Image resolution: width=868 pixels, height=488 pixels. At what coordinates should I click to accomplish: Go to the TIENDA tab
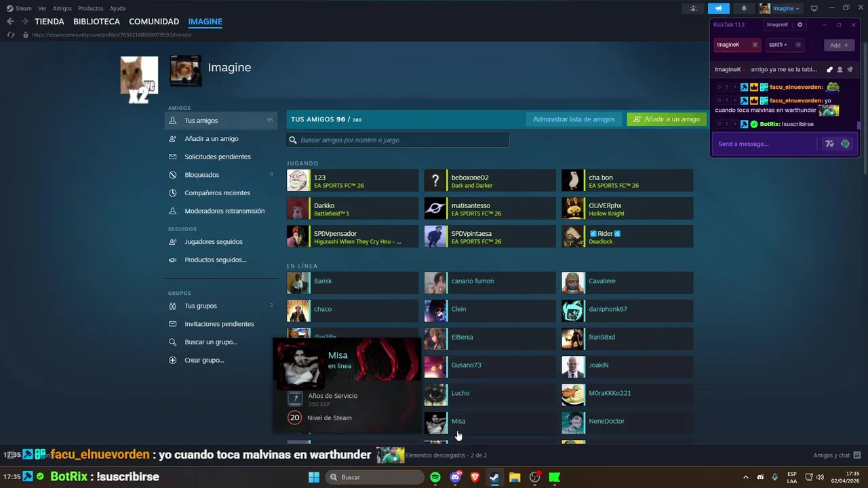pos(50,22)
